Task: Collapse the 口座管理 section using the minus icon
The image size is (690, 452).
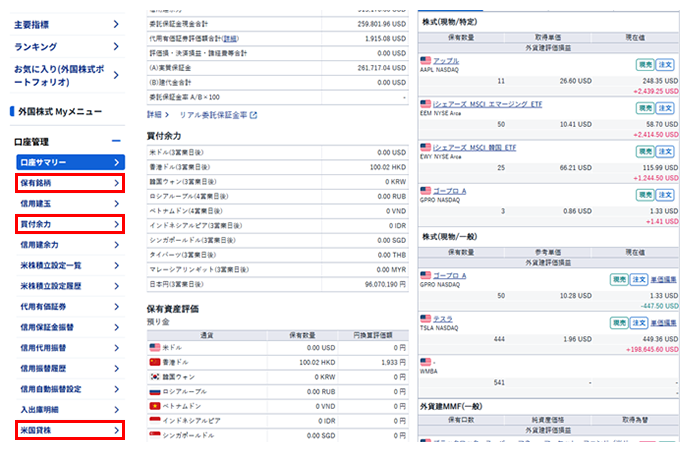Action: point(116,142)
